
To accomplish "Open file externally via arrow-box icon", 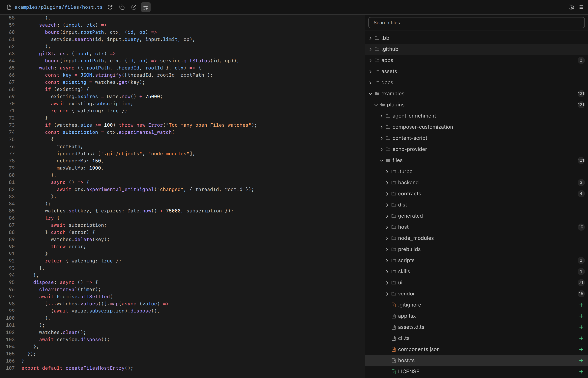I will click(x=134, y=7).
